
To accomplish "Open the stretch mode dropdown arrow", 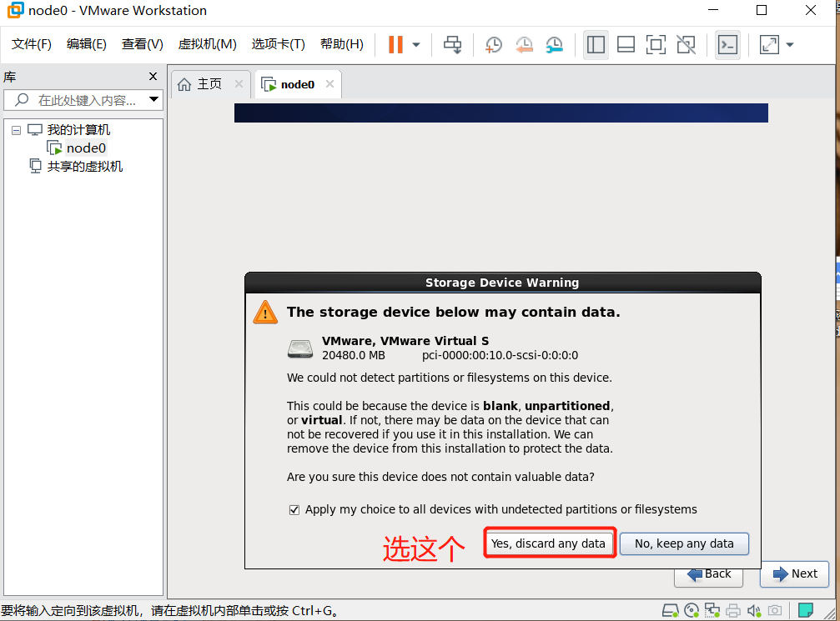I will pyautogui.click(x=790, y=45).
